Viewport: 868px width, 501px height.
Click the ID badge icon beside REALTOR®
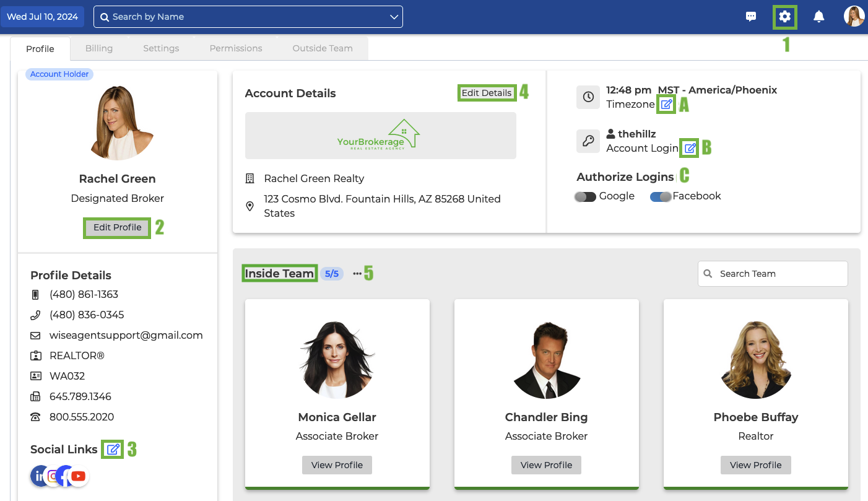tap(35, 356)
